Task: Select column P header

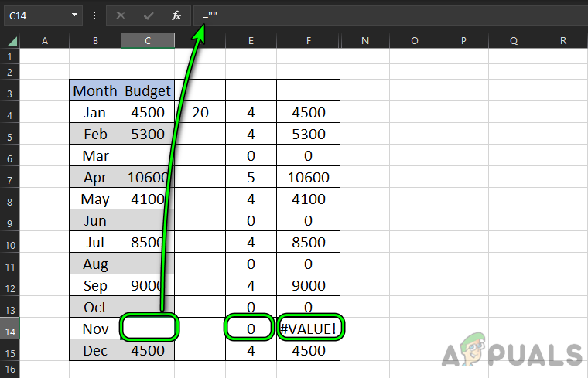Action: [464, 41]
